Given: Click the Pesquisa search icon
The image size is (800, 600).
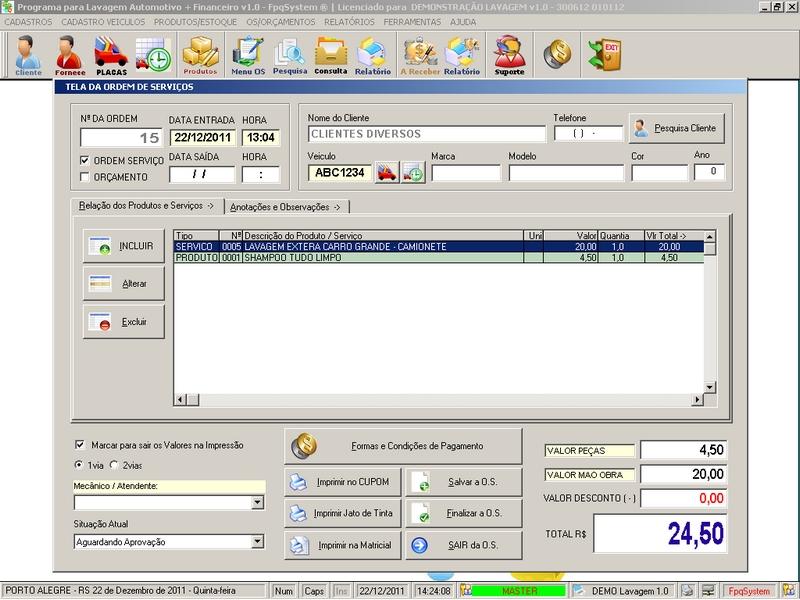Looking at the screenshot, I should coord(290,54).
